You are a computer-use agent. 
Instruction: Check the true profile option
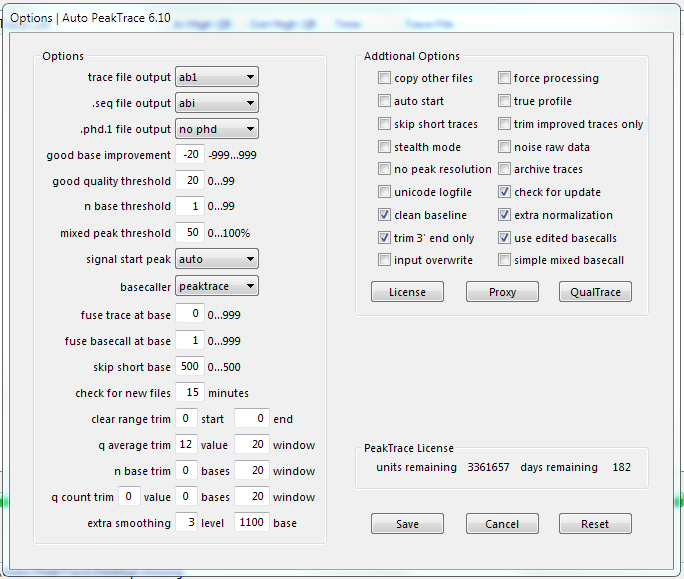(x=504, y=101)
